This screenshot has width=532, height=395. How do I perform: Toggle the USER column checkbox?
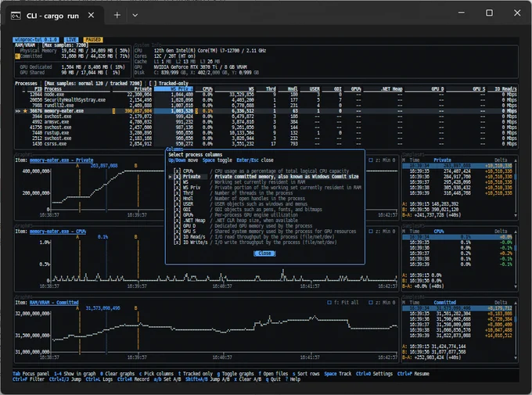pyautogui.click(x=177, y=204)
